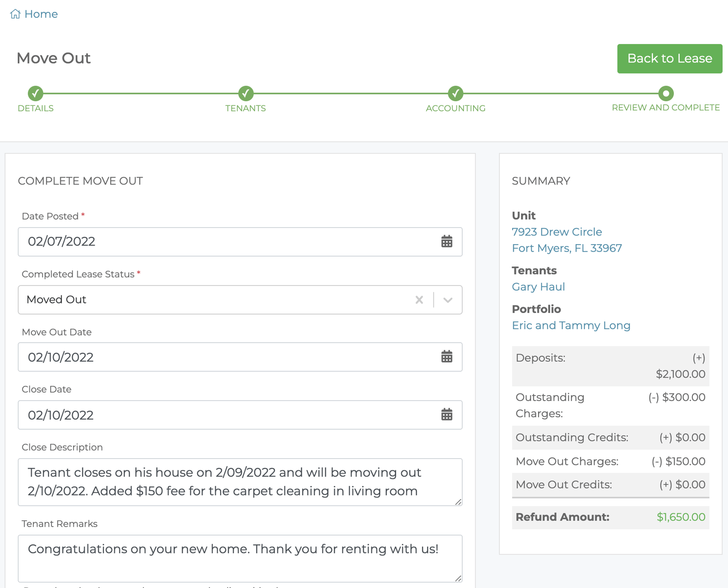Open the Home breadcrumb link

point(41,14)
